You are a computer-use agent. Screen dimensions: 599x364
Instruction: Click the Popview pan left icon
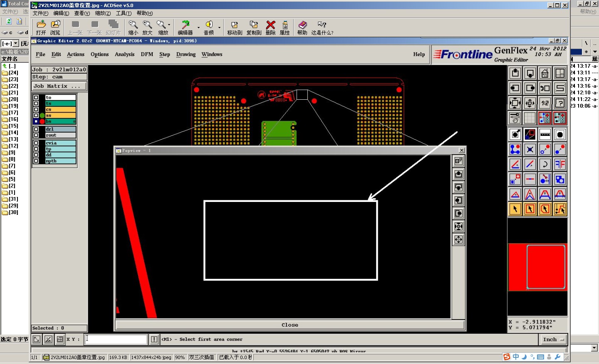point(458,200)
